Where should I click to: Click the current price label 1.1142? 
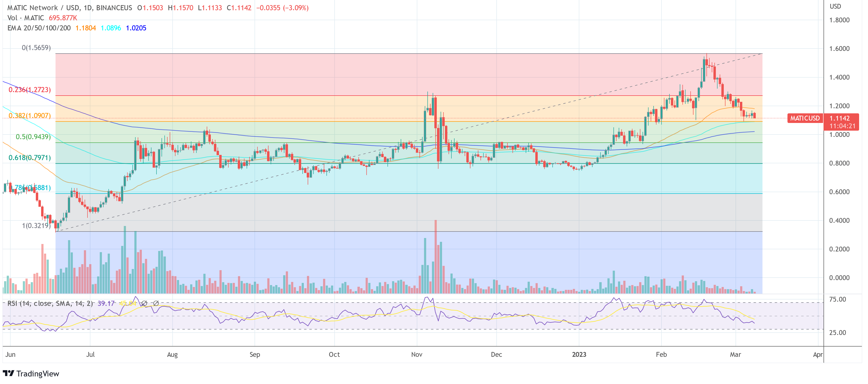840,118
